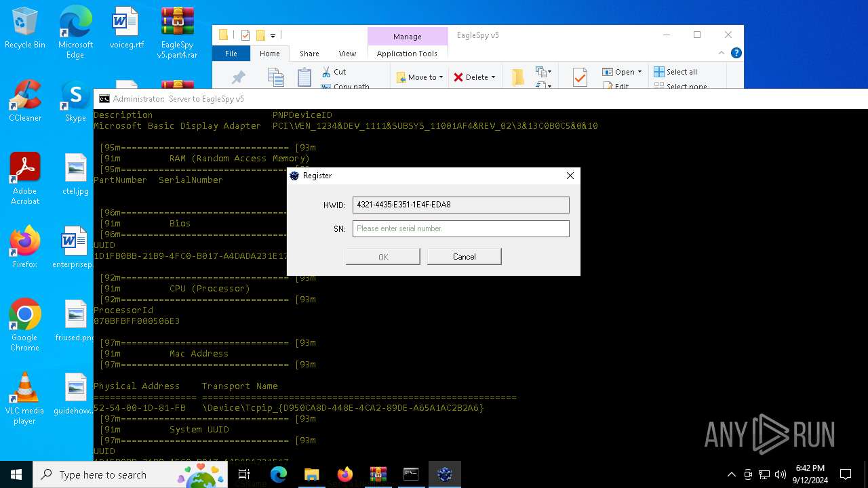Launch Google Chrome from the desktop
The width and height of the screenshot is (868, 488).
tap(25, 326)
